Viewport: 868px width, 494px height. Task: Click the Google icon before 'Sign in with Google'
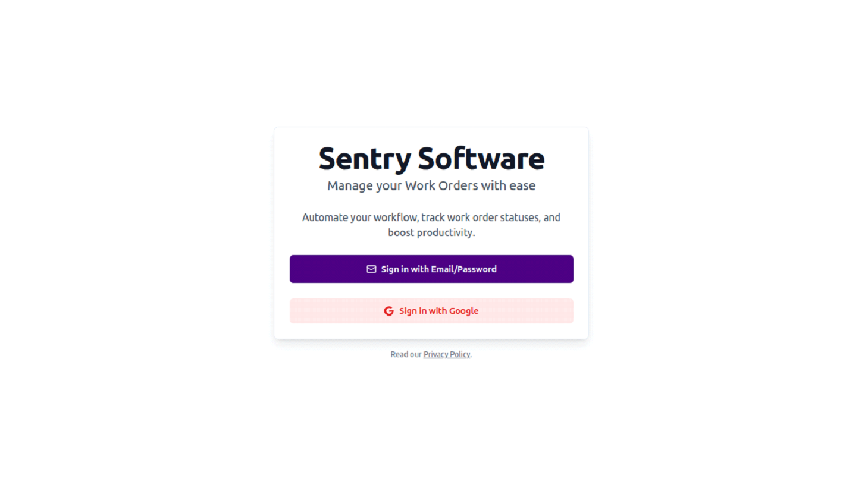(388, 310)
